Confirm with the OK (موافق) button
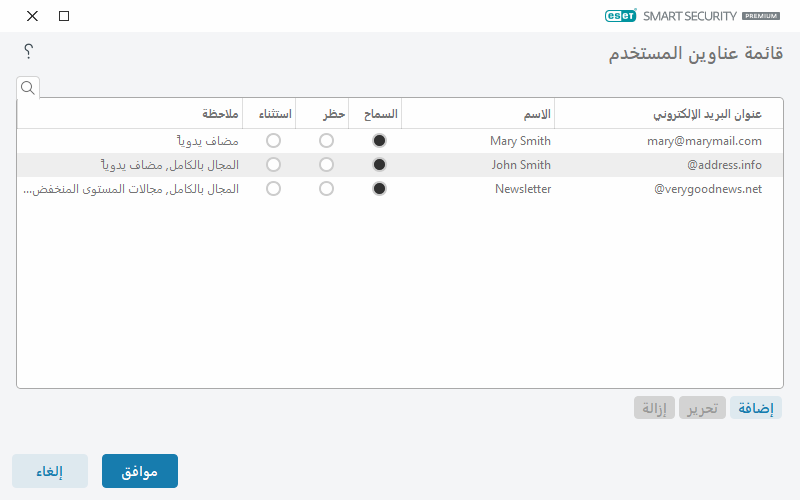 pos(140,471)
